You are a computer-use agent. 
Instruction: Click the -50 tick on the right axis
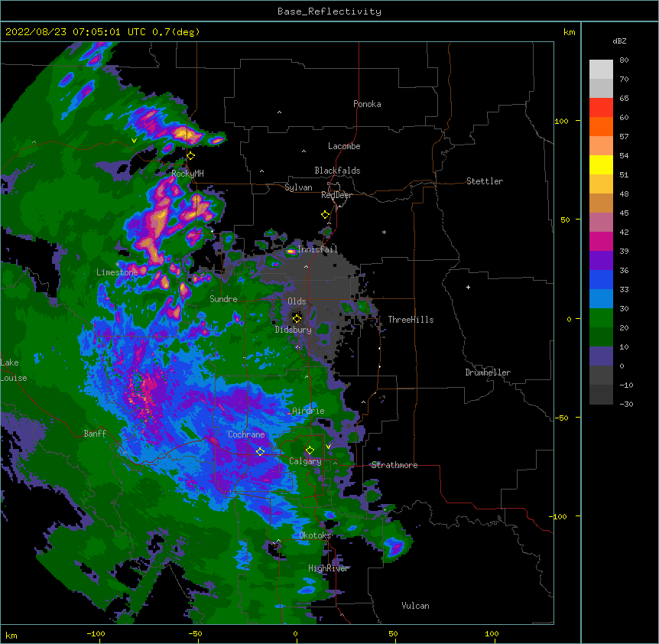tap(561, 418)
